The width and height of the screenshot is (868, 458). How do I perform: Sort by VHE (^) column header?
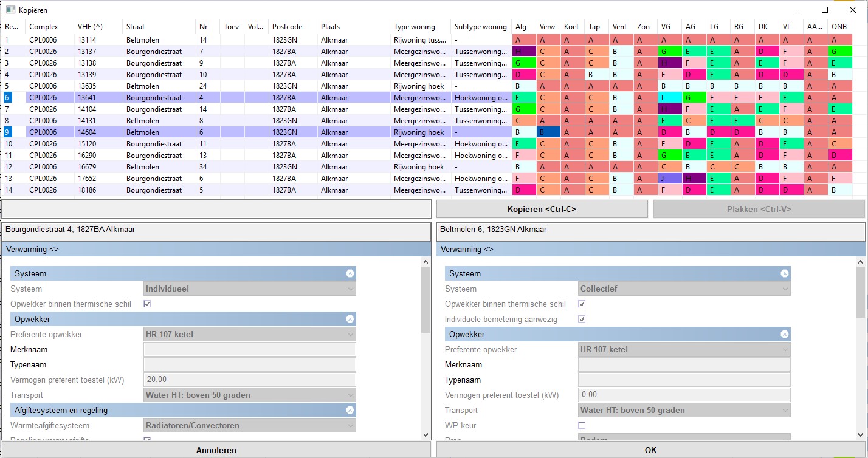click(98, 27)
